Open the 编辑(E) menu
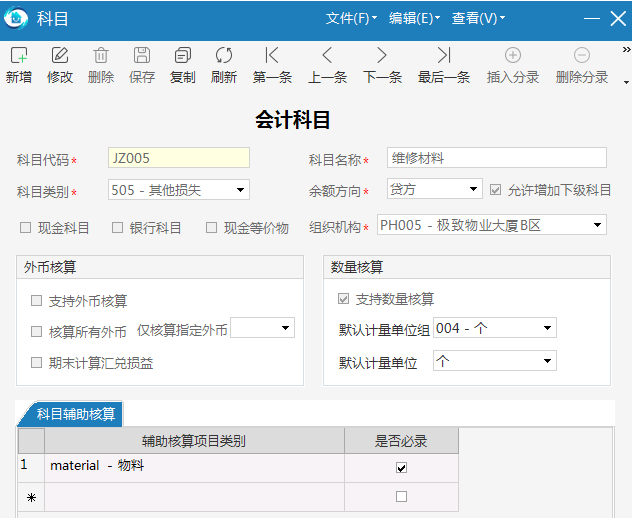Viewport: 632px width, 518px height. pos(414,18)
